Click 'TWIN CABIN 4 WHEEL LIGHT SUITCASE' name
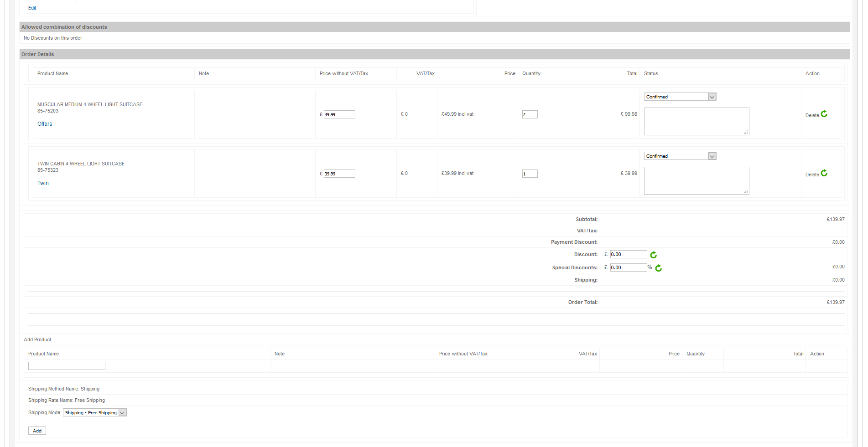 [81, 164]
